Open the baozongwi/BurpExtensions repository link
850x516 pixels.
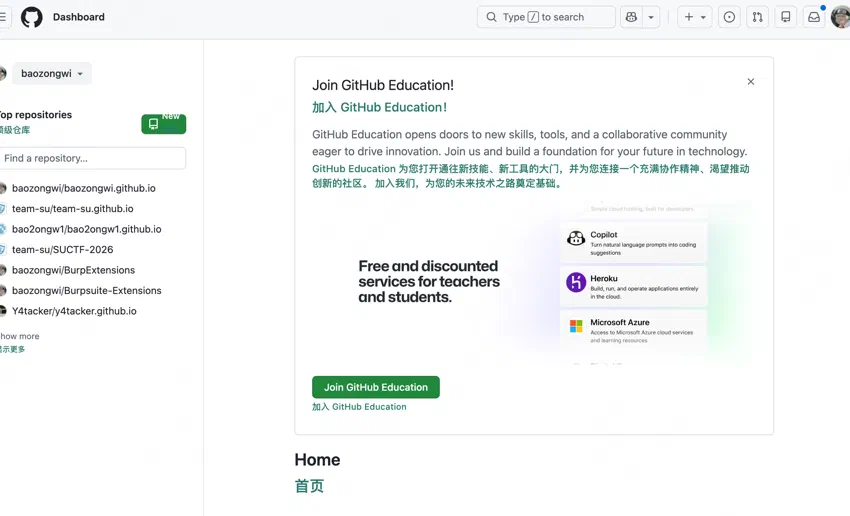point(73,270)
